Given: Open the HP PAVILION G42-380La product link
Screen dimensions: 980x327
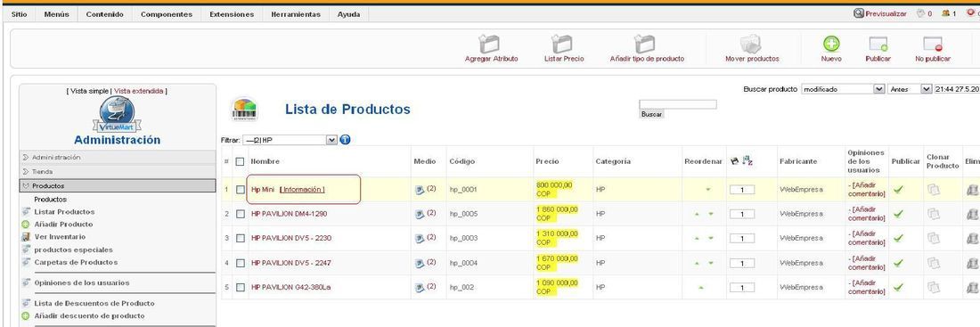Looking at the screenshot, I should click(290, 288).
